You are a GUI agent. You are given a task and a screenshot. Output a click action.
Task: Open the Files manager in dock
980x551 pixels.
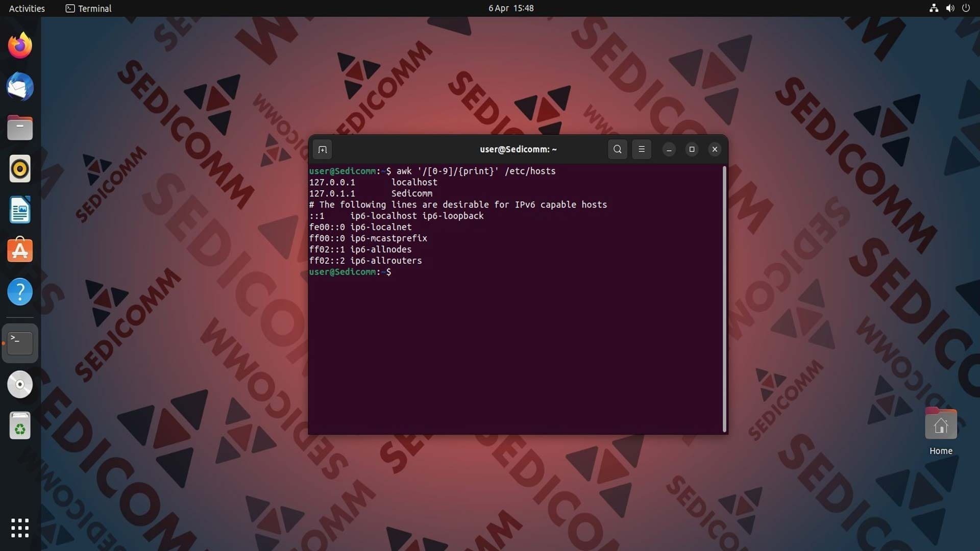(x=20, y=128)
